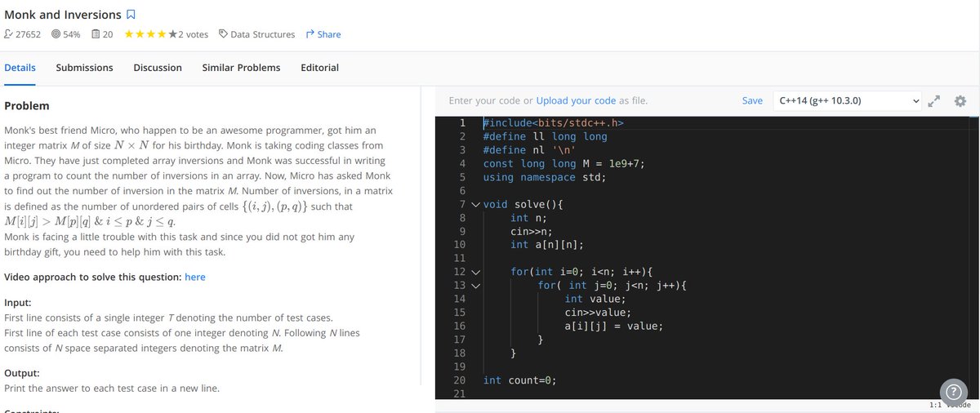Viewport: 980px width, 413px height.
Task: Share this problem
Action: click(323, 34)
